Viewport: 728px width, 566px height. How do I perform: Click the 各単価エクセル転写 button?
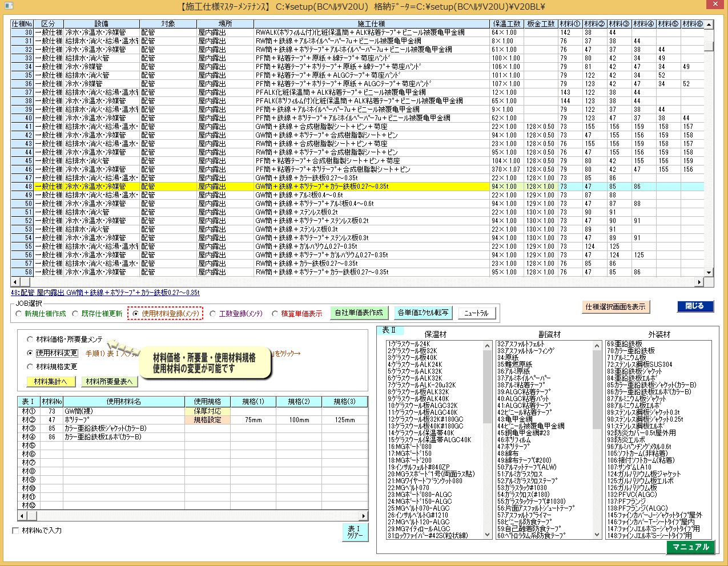[x=423, y=313]
